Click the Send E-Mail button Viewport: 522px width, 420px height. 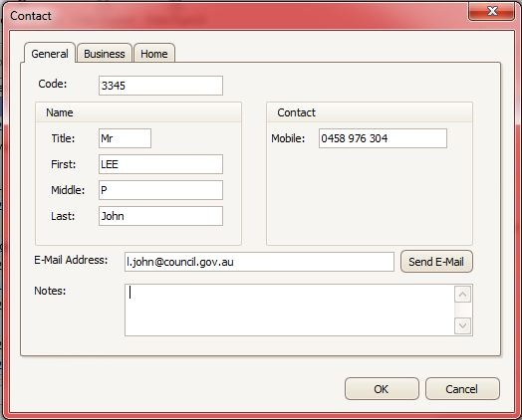[436, 262]
